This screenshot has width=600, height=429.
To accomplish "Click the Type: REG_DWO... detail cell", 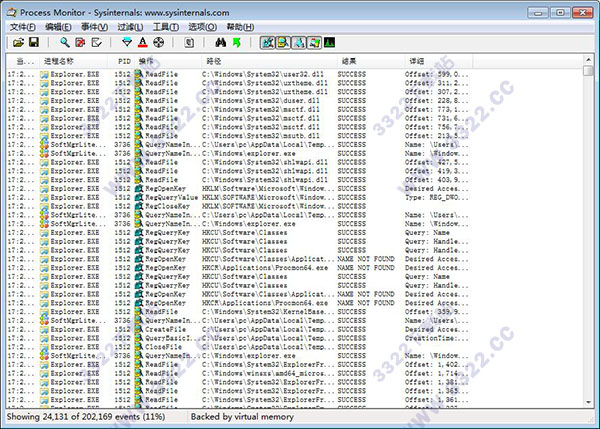I will 437,197.
